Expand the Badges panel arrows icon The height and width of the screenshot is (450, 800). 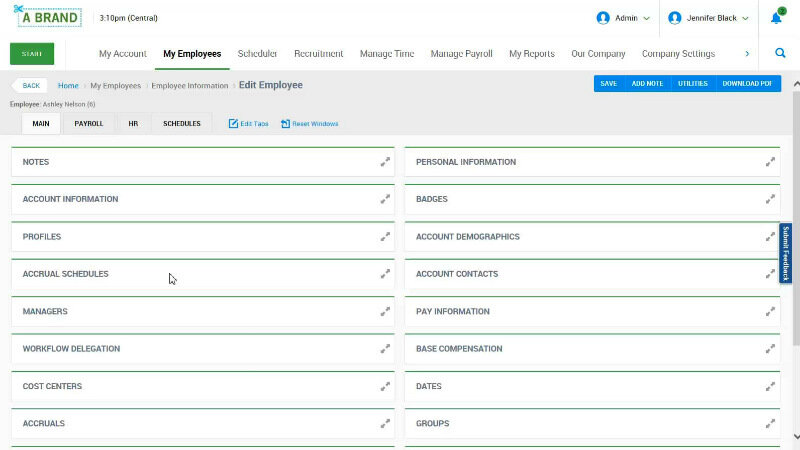(770, 199)
